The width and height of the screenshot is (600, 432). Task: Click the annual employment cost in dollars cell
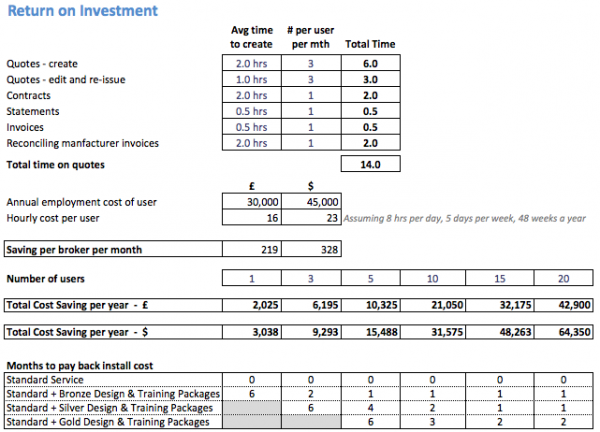click(x=309, y=200)
